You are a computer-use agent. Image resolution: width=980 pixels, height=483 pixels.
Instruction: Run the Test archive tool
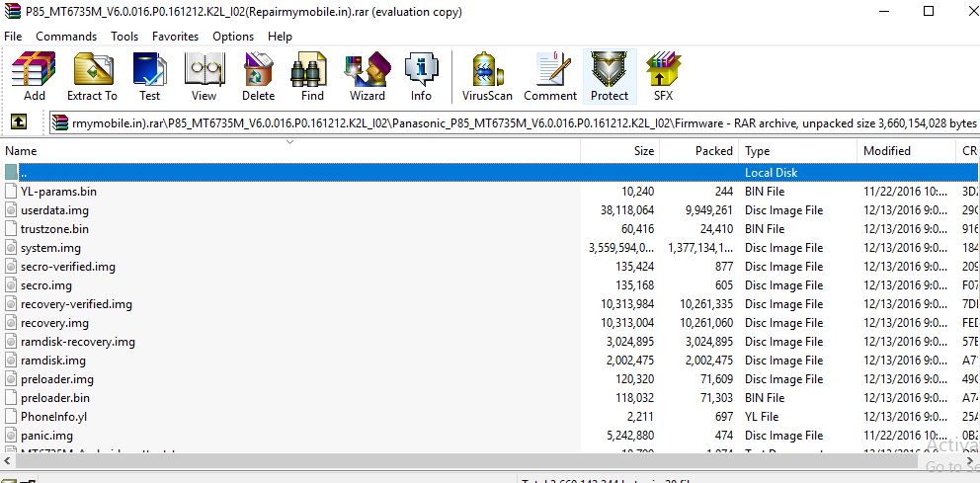tap(149, 77)
